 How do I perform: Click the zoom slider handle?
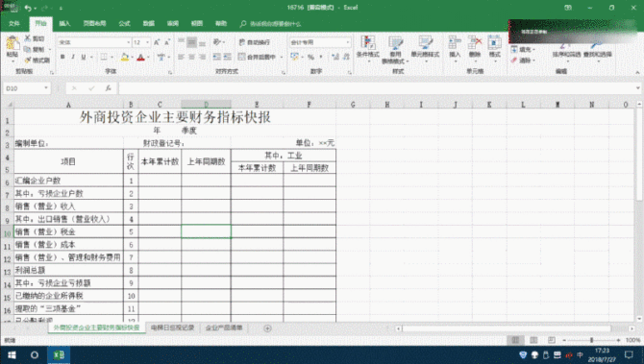(x=591, y=340)
